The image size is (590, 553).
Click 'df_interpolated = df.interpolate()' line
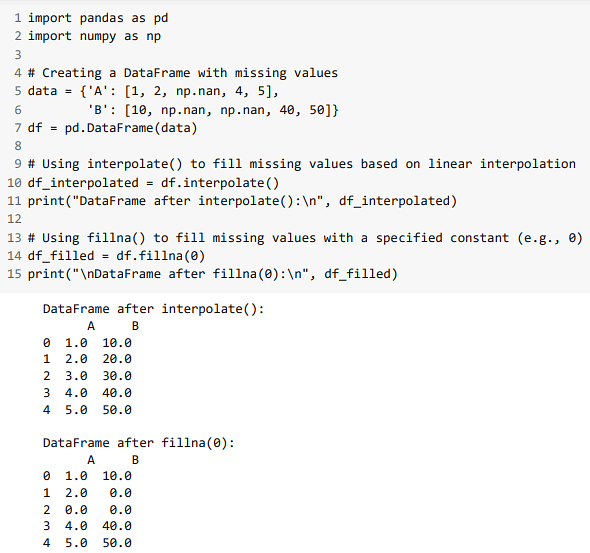click(x=153, y=183)
